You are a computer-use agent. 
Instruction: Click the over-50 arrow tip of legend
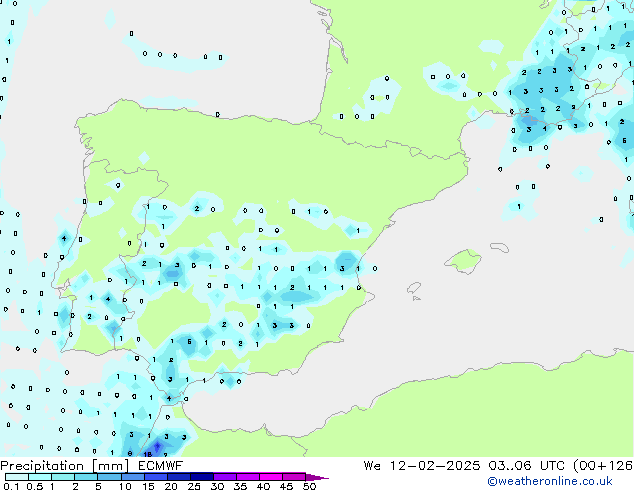pyautogui.click(x=317, y=477)
